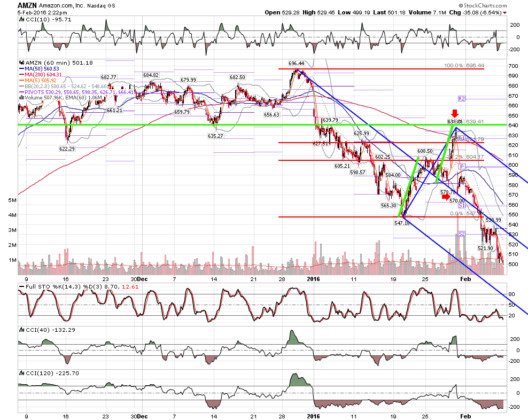Viewport: 528px width, 420px height.
Task: Click the 696.44 peak price label
Action: 296,63
